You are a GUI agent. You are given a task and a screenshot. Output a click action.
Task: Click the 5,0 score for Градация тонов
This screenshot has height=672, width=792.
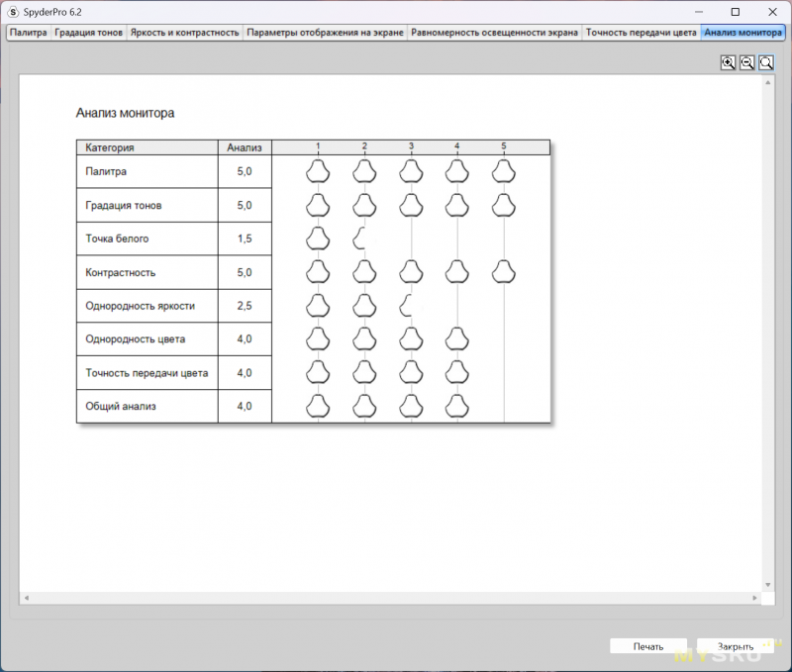click(x=245, y=206)
